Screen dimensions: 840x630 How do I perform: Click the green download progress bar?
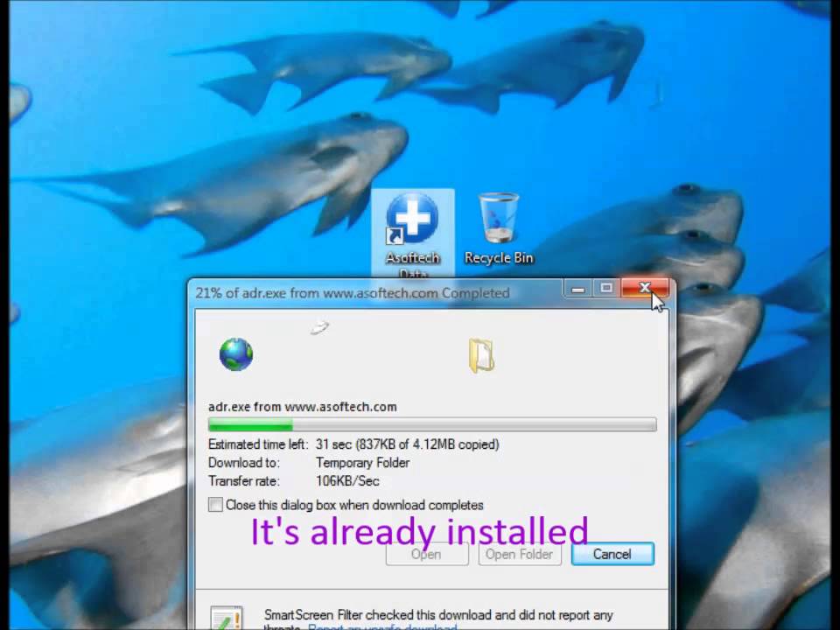click(431, 425)
